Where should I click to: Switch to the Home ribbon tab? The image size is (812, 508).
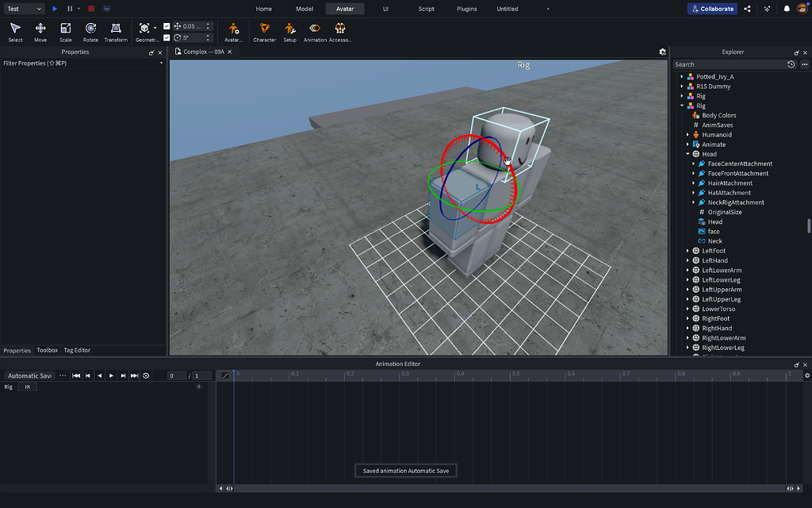[x=263, y=9]
